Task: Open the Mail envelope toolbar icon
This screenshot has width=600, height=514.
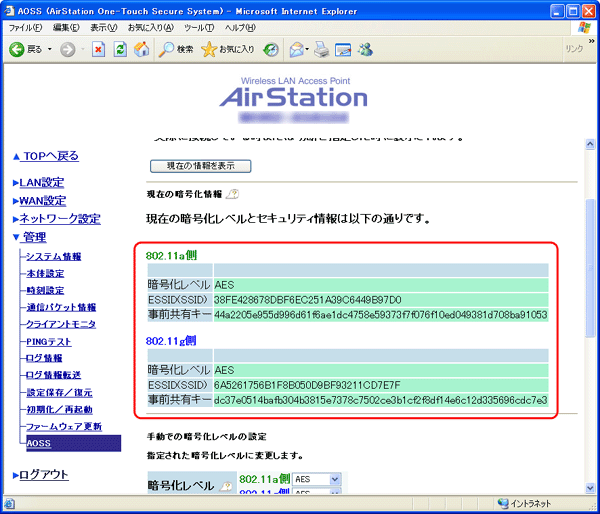Action: (297, 49)
